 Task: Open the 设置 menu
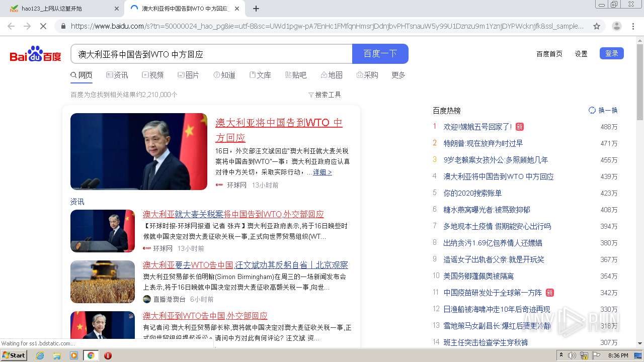coord(581,54)
